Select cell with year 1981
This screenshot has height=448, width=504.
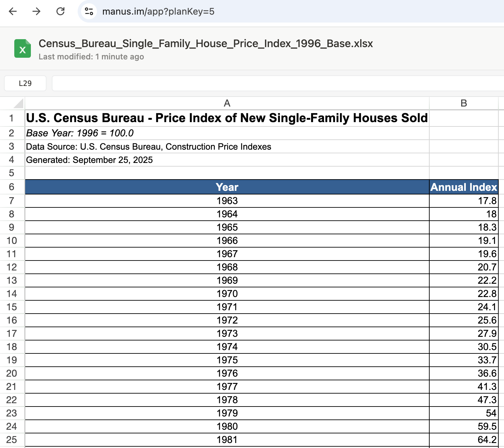pyautogui.click(x=227, y=440)
